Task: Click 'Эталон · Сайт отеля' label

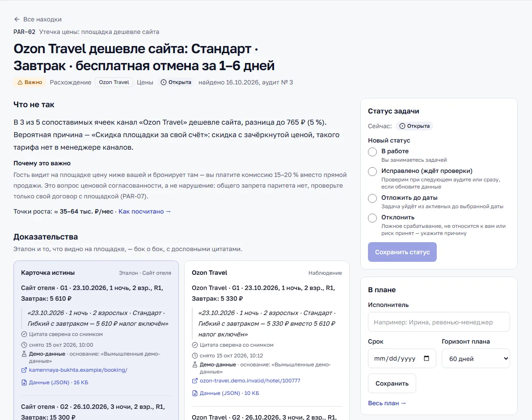Action: tap(145, 273)
